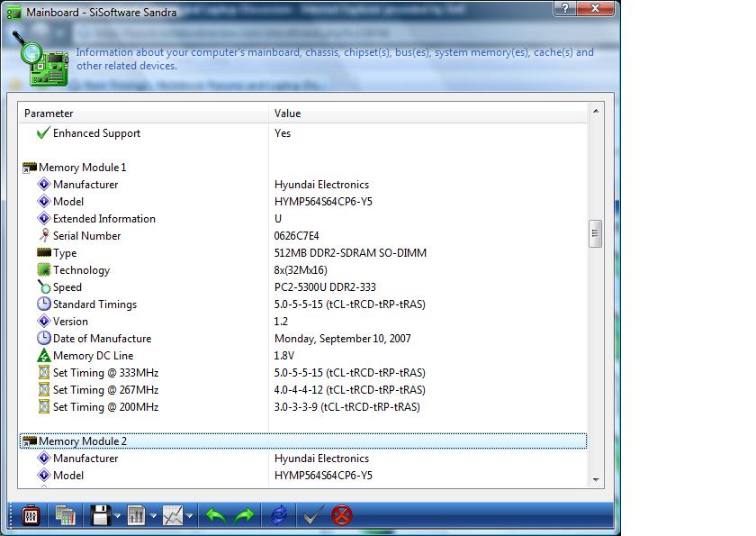Screen dimensions: 756x536
Task: Select the Speed row label
Action: pyautogui.click(x=67, y=287)
